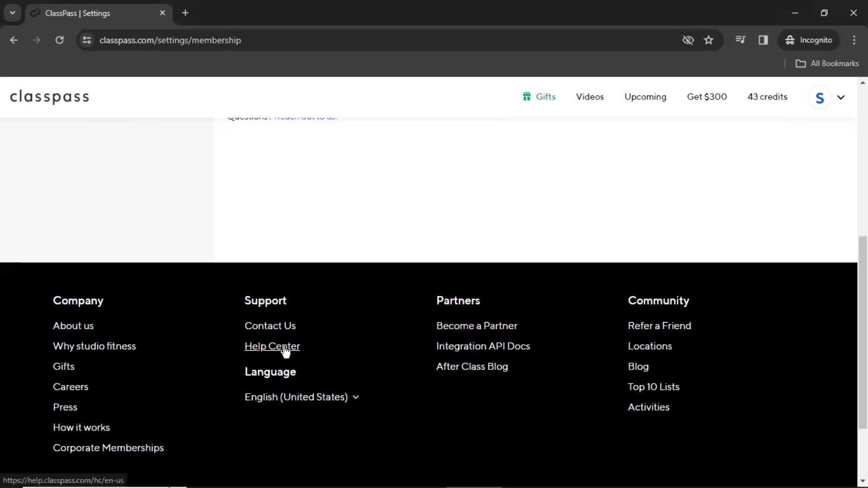Select the ClassPass | Settings tab
Screen dimensions: 868x488
98,13
